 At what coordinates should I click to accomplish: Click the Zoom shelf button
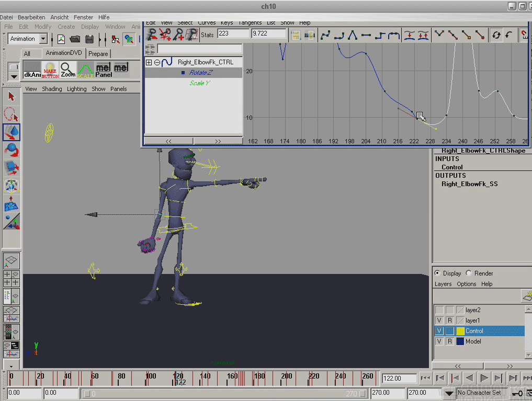(68, 70)
